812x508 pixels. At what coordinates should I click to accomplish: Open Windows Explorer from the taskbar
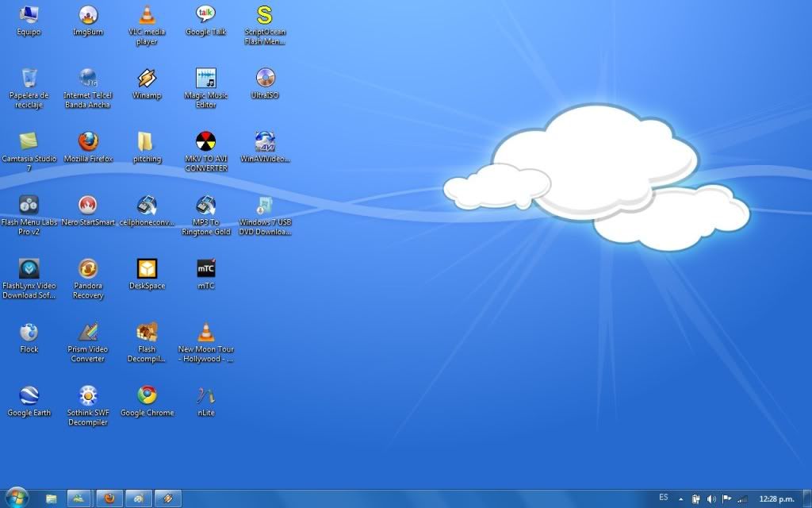click(x=51, y=498)
